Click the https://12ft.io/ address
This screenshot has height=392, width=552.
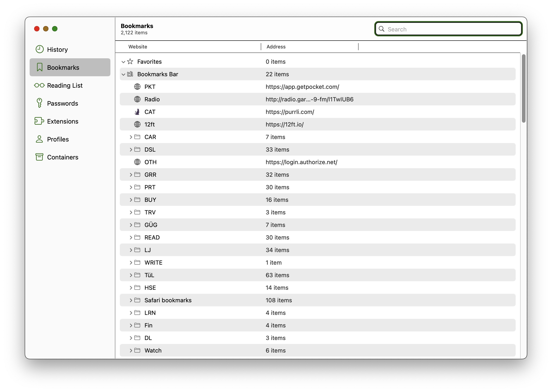point(285,124)
